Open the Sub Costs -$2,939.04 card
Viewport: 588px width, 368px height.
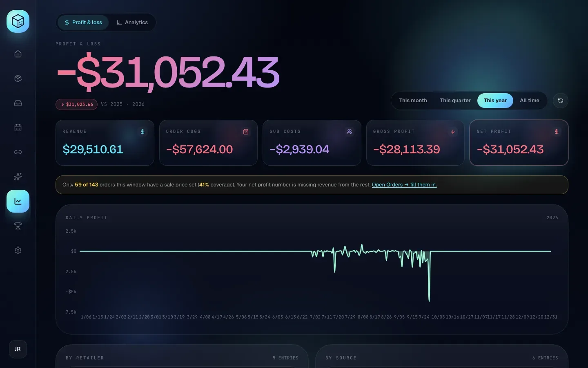tap(312, 143)
